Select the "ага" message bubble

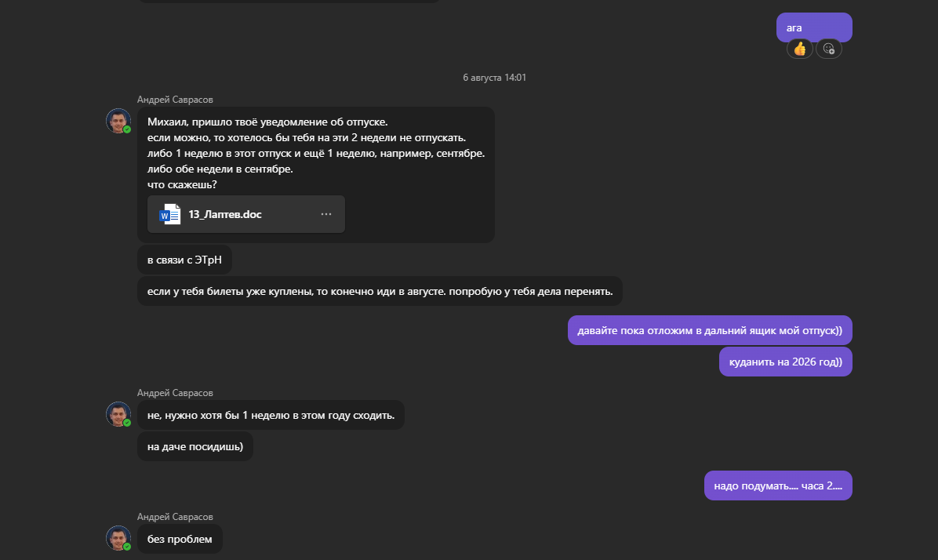pyautogui.click(x=813, y=27)
